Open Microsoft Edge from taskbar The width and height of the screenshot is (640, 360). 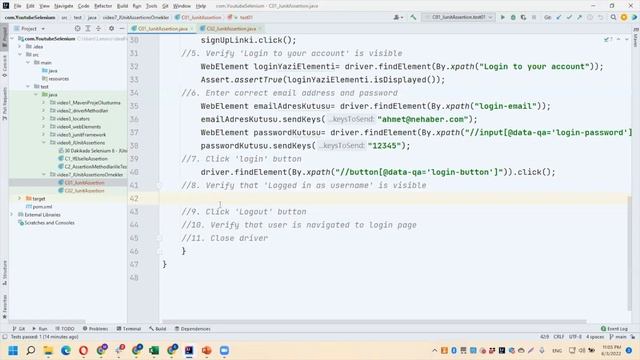tap(66, 351)
